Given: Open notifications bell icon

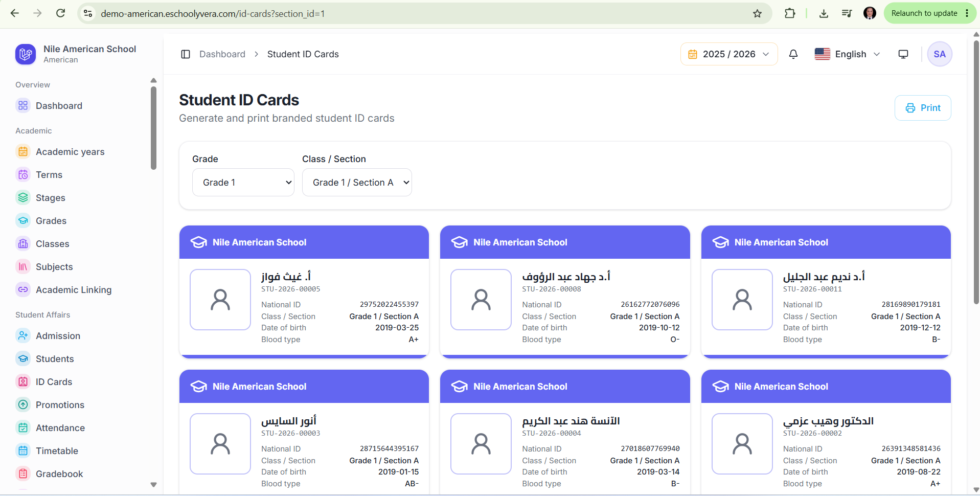Looking at the screenshot, I should click(793, 54).
